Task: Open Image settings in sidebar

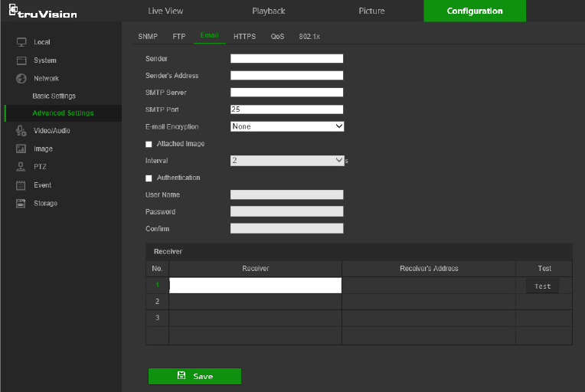Action: point(44,149)
